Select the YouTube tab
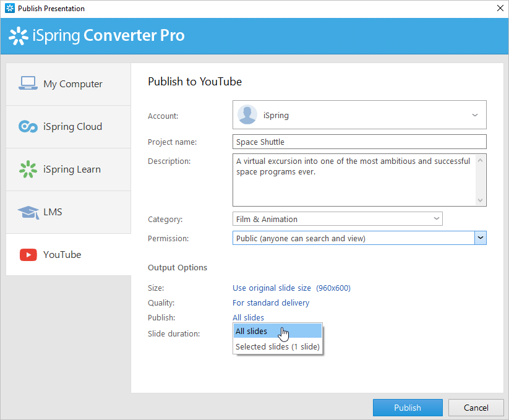 [69, 255]
